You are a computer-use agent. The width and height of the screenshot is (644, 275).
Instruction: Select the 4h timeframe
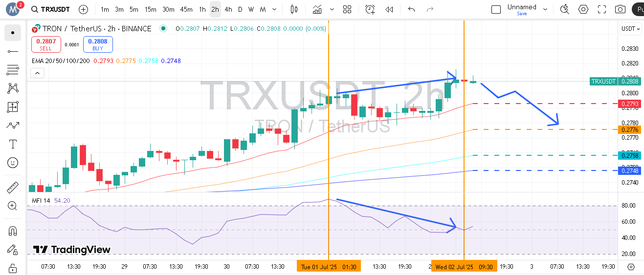pyautogui.click(x=228, y=9)
